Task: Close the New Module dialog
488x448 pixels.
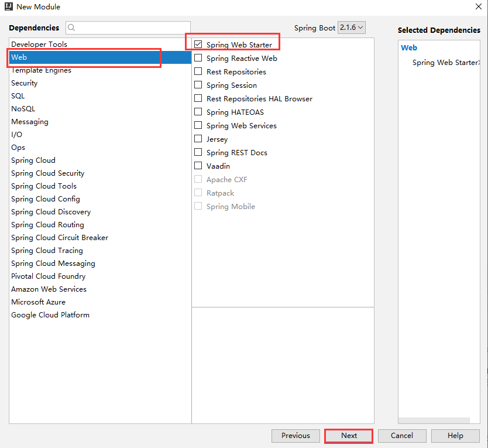Action: 479,6
